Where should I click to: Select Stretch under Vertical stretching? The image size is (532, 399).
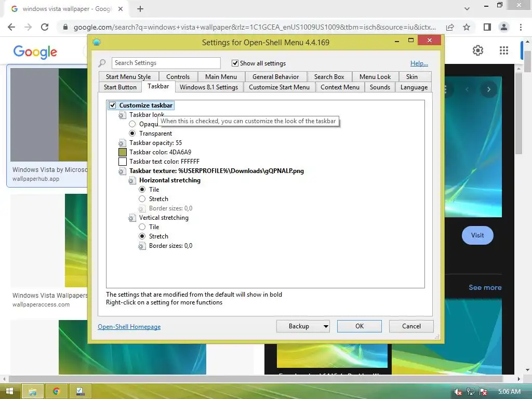(x=142, y=236)
